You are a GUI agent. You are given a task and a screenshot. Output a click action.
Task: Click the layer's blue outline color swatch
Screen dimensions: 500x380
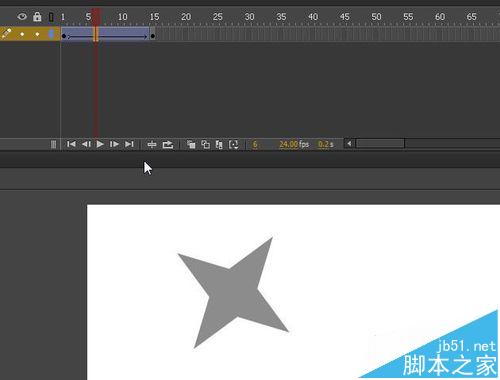52,34
